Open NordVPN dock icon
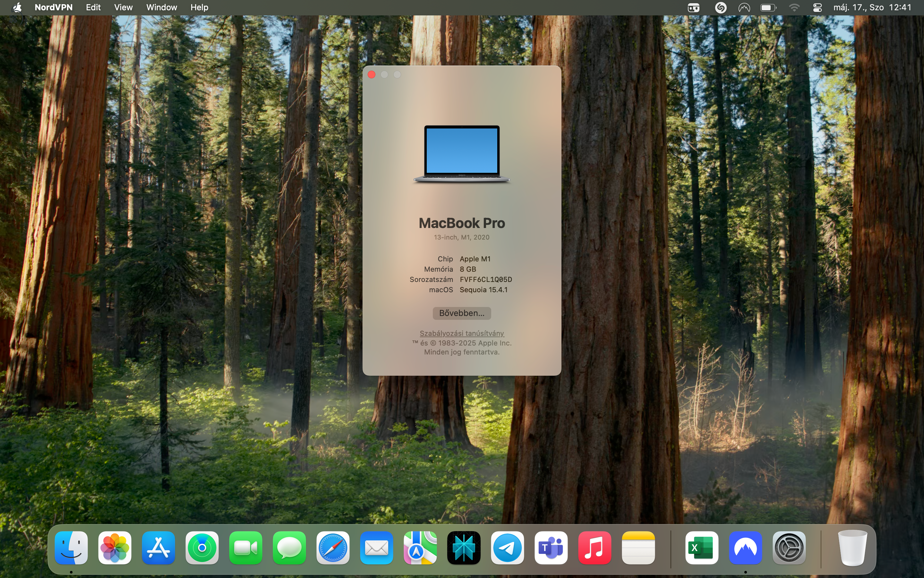Image resolution: width=924 pixels, height=578 pixels. [x=745, y=547]
